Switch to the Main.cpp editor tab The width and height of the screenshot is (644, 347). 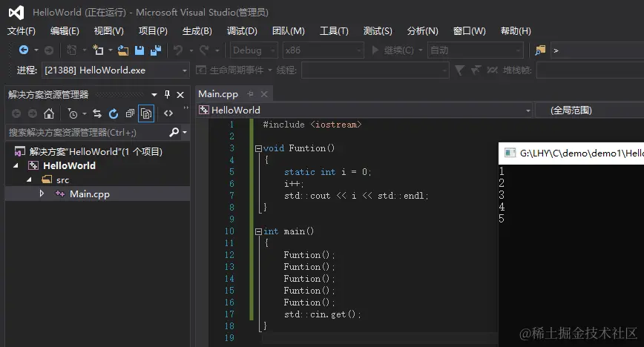(218, 94)
